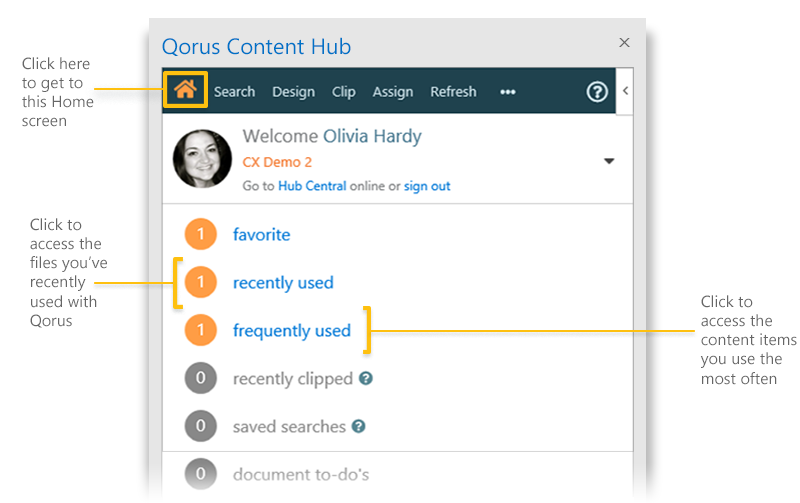Open the Search tab

click(x=234, y=92)
